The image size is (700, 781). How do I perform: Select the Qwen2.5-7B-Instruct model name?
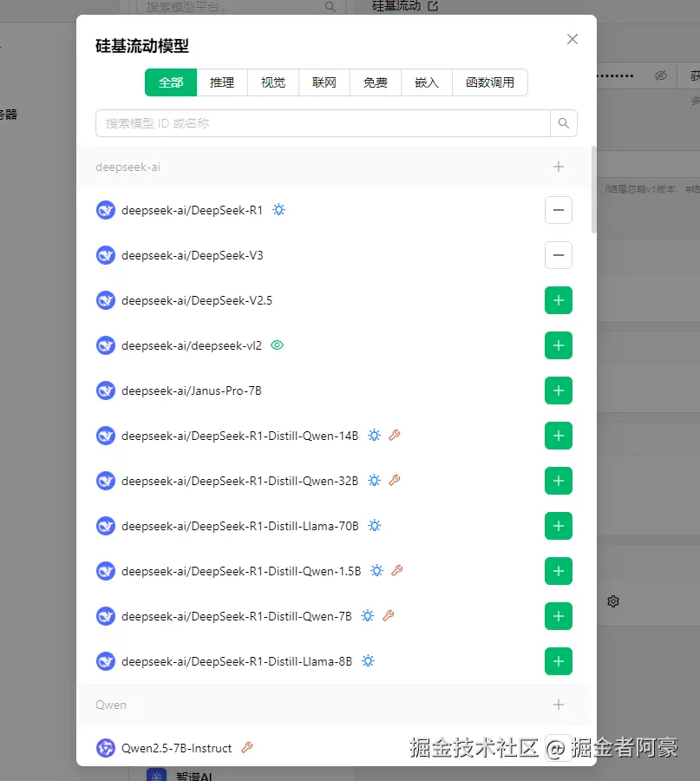pyautogui.click(x=177, y=748)
